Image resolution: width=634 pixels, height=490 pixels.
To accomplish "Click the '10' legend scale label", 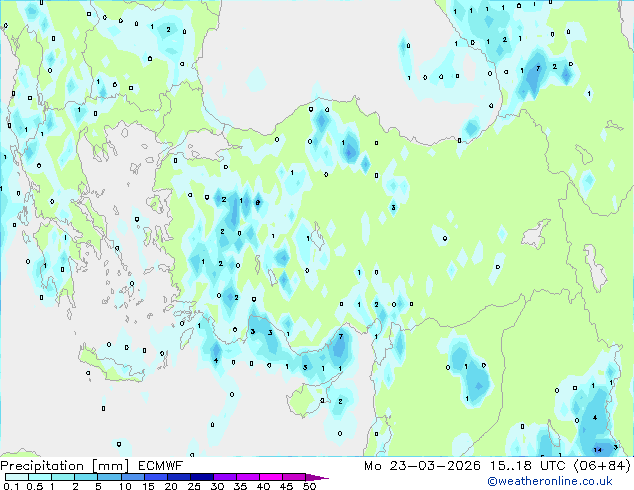I will pos(125,486).
